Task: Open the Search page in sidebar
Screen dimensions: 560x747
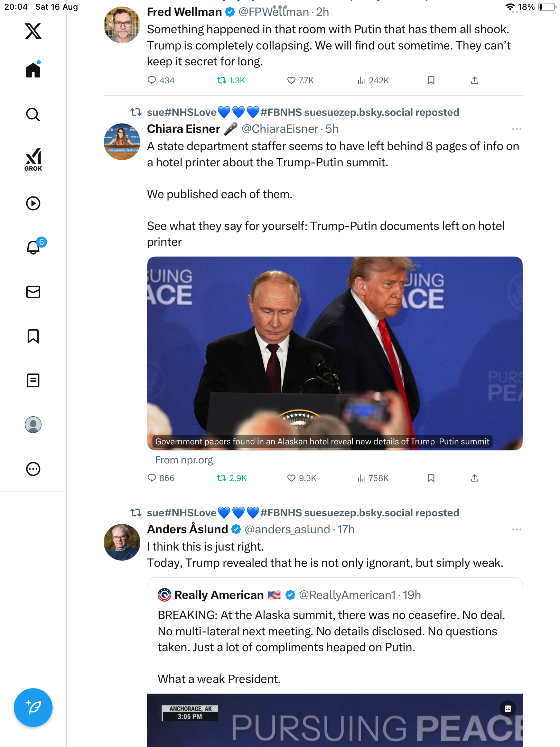Action: point(33,114)
